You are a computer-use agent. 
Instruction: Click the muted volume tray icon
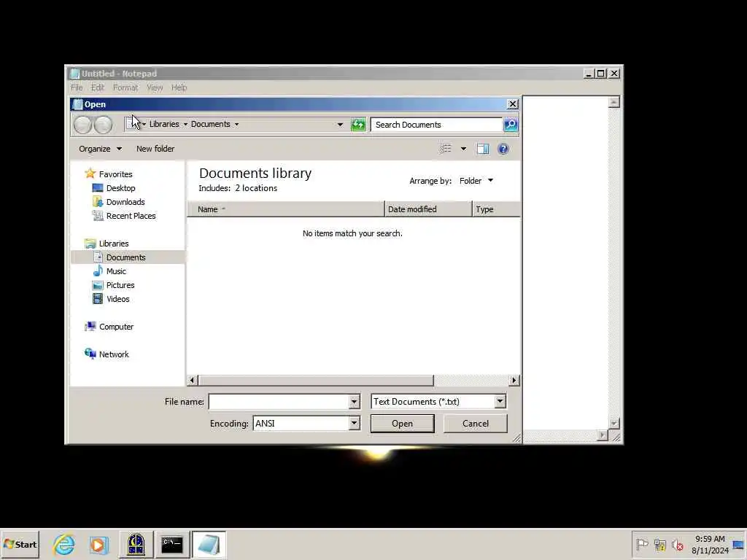[x=677, y=544]
